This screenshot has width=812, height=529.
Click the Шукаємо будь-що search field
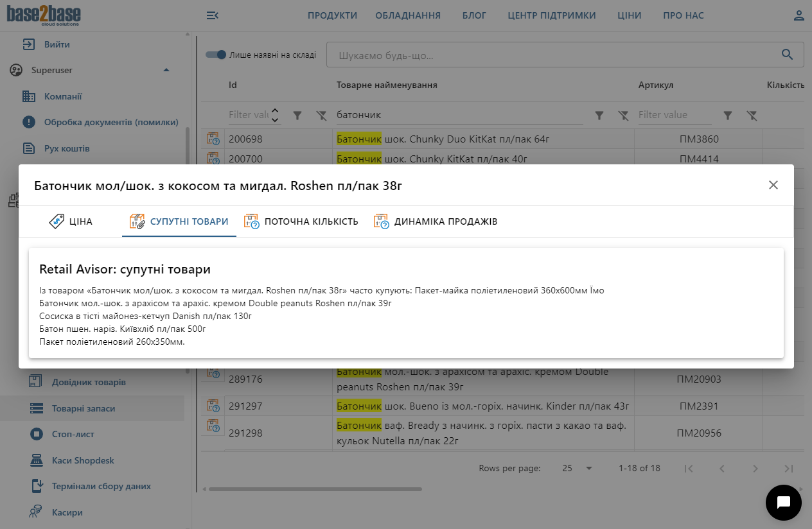(552, 55)
